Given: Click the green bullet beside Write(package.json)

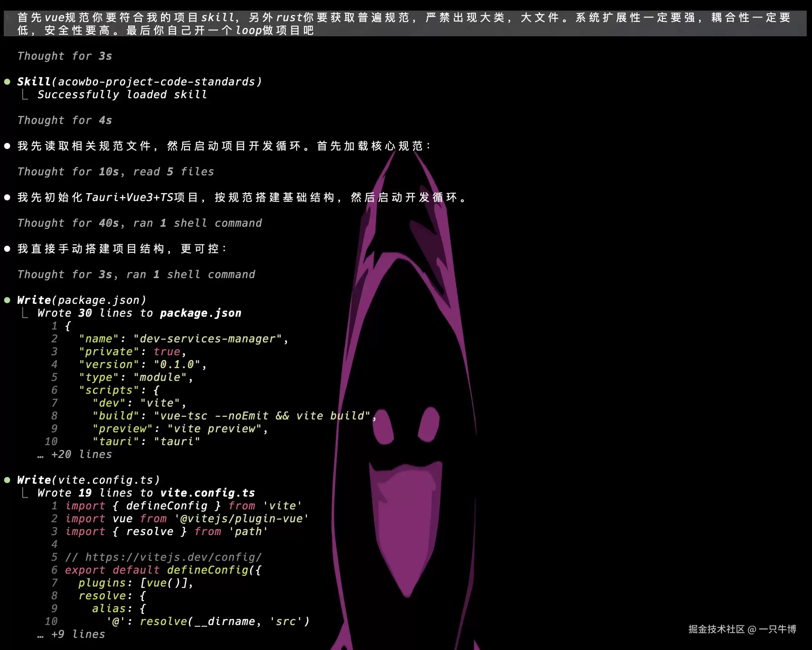Looking at the screenshot, I should point(7,300).
